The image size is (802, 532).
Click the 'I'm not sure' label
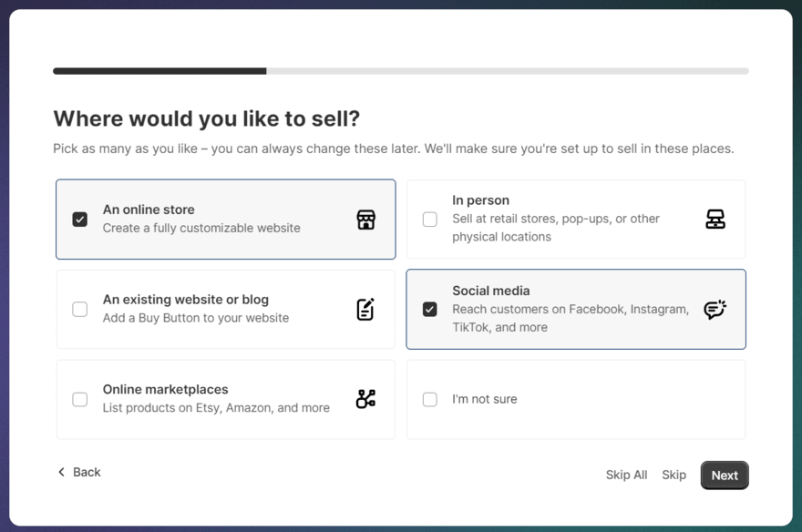tap(484, 399)
